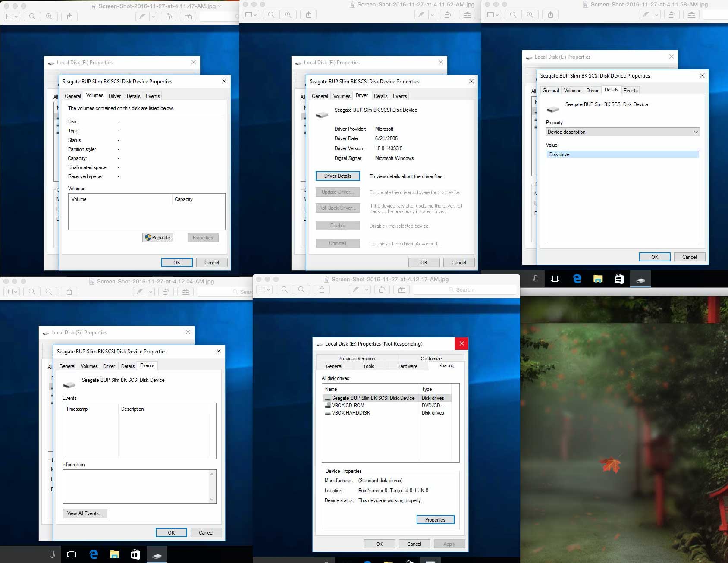Open markup options arrow in 4.11.52-AM toolbar
The image size is (728, 563).
[432, 15]
